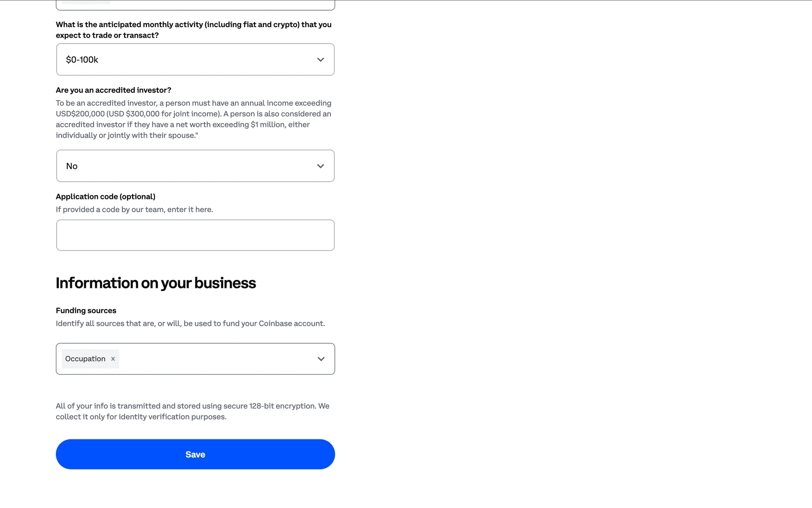Click the partially visible field at top
This screenshot has width=812, height=508.
[195, 5]
